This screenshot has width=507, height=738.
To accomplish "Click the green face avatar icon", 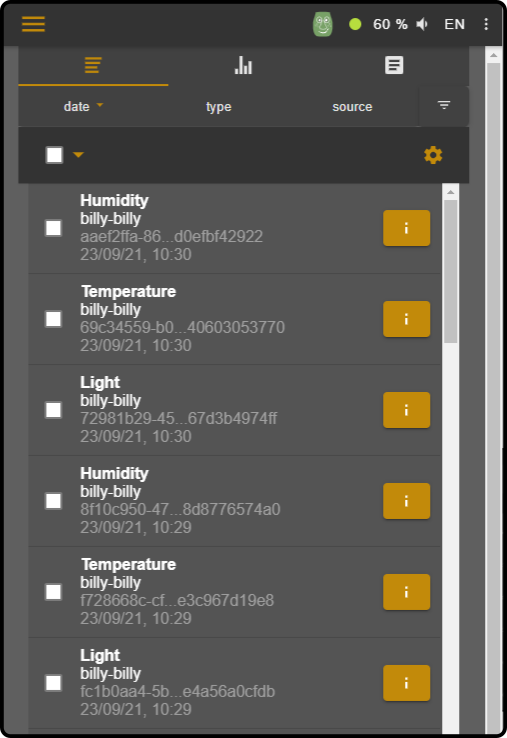I will pos(323,24).
